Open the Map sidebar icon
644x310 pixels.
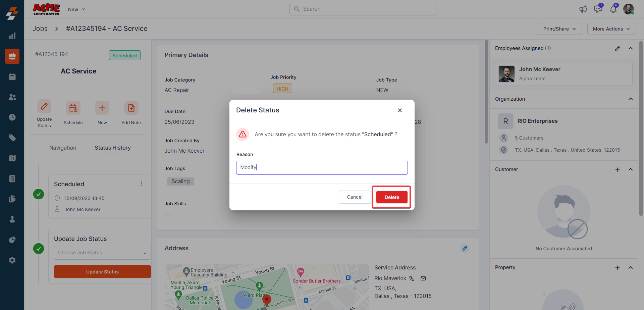[12, 158]
